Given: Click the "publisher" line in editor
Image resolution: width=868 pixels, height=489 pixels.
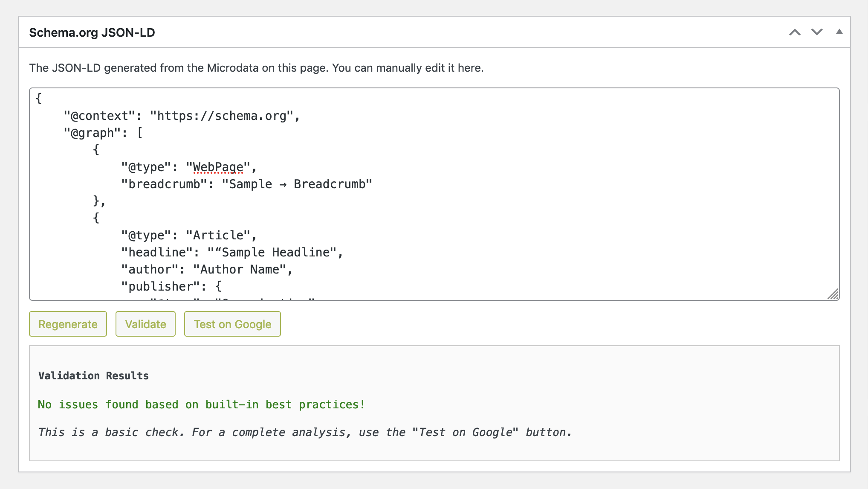Looking at the screenshot, I should click(x=171, y=287).
